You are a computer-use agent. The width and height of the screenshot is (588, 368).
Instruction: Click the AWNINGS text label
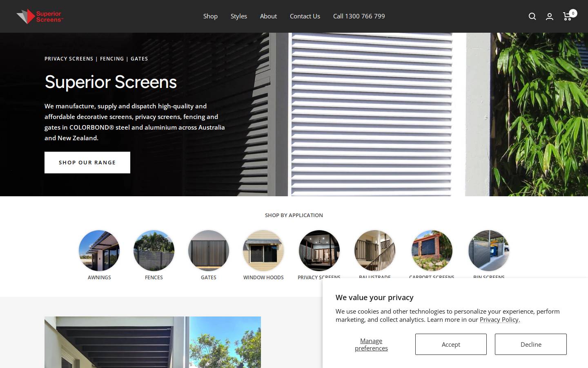99,277
